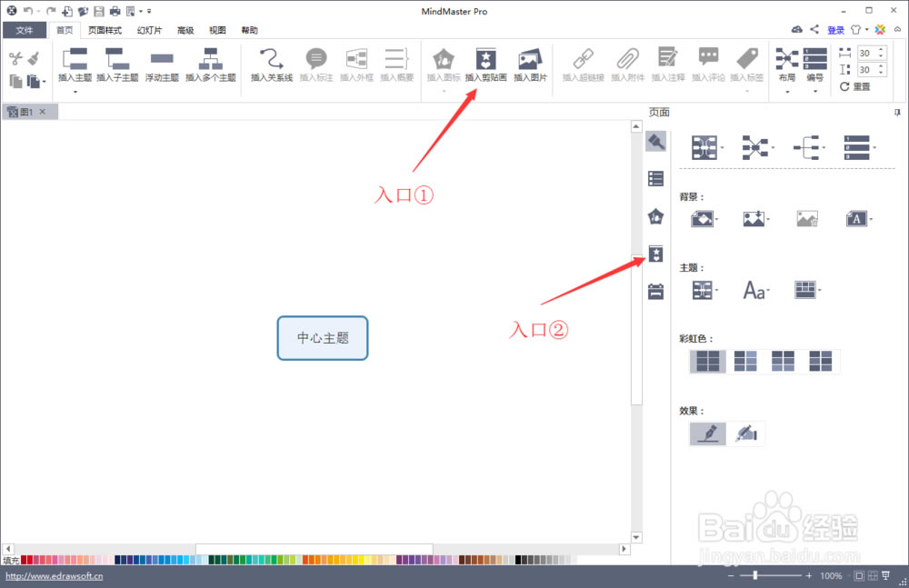Click the 插入图片 (Insert Picture) icon
The height and width of the screenshot is (588, 909).
pyautogui.click(x=530, y=64)
